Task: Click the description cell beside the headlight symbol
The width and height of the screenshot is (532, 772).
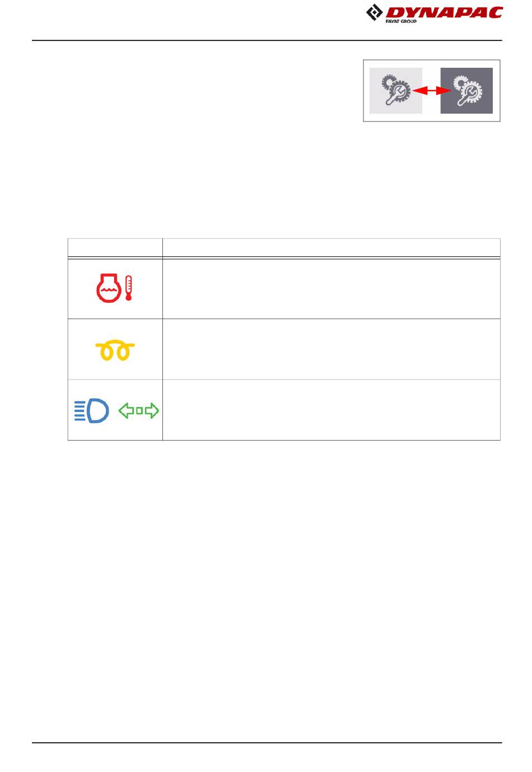Action: pos(332,410)
